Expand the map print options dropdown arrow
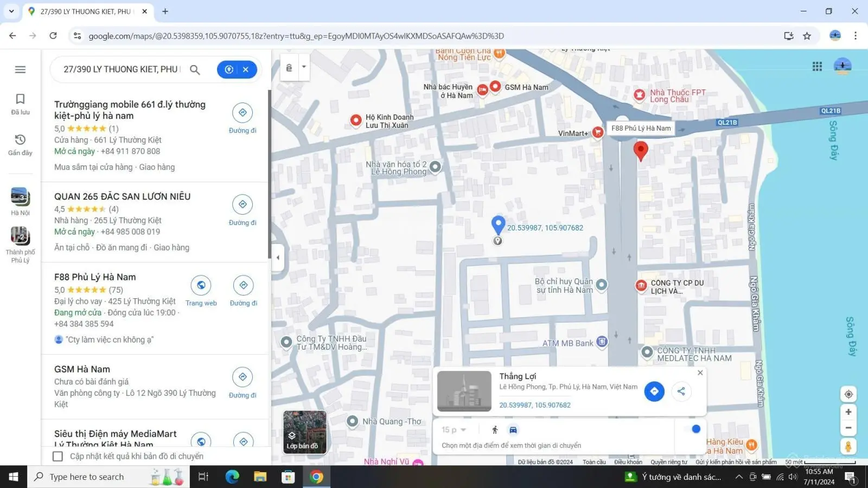Image resolution: width=868 pixels, height=488 pixels. (x=304, y=67)
